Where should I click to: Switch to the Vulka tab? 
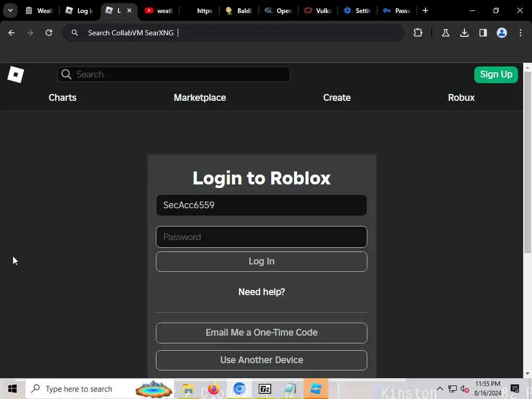coord(318,10)
